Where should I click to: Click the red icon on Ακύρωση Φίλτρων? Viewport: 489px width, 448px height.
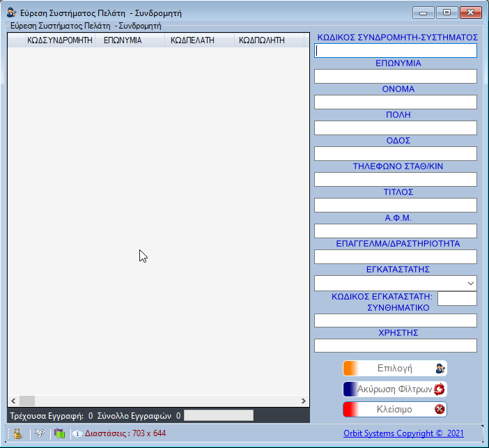coord(440,389)
